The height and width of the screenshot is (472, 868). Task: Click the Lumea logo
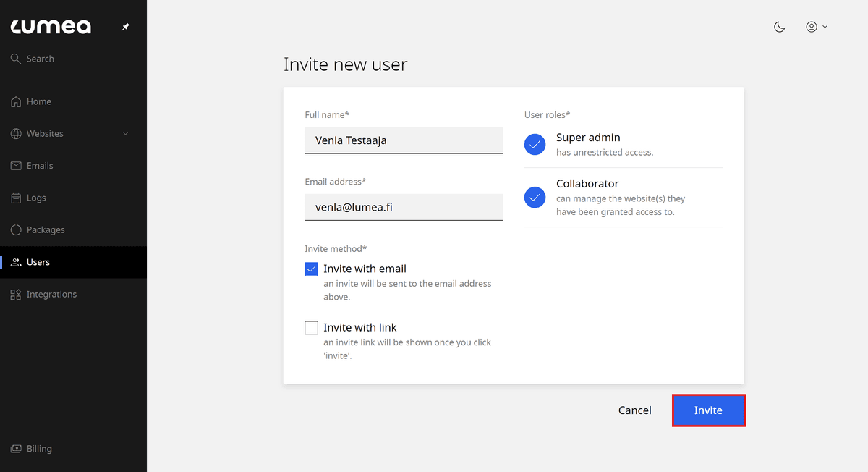(51, 27)
